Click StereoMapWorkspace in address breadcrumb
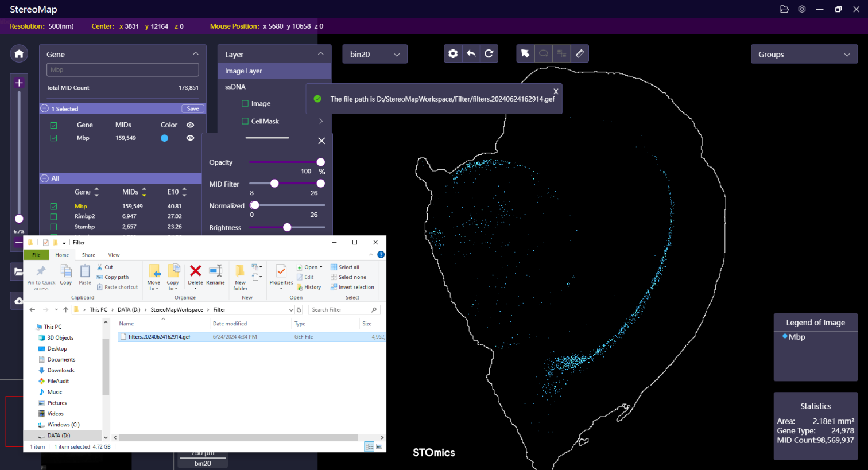 [x=177, y=310]
